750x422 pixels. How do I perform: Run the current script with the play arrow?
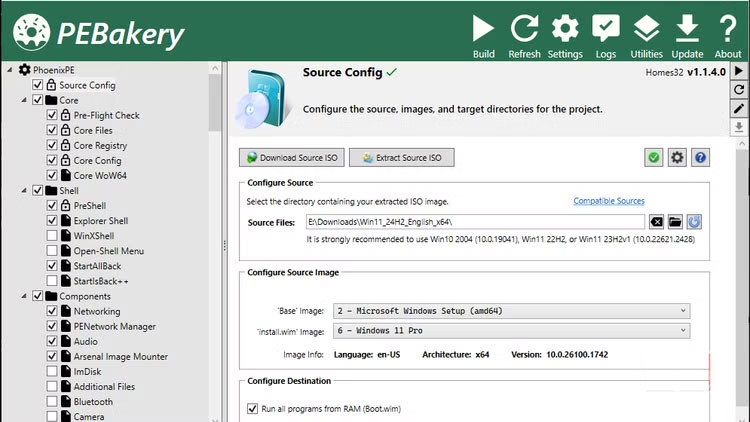coord(739,71)
